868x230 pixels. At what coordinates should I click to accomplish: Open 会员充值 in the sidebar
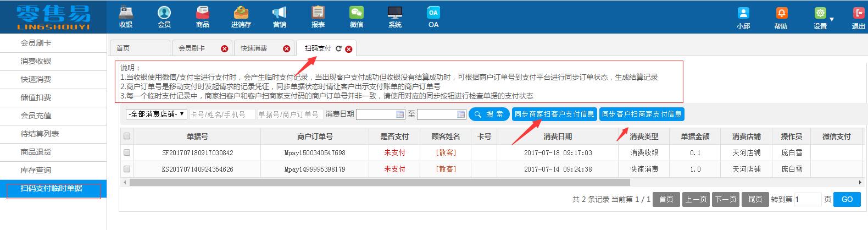[x=53, y=116]
